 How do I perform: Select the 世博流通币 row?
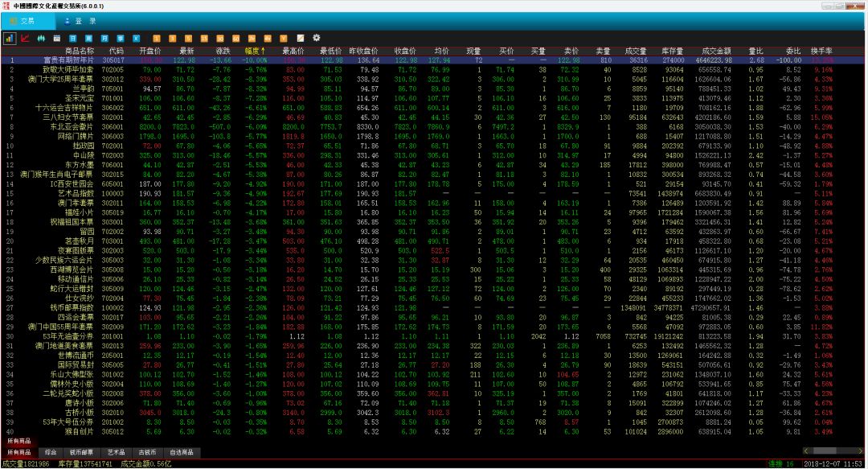[x=432, y=356]
